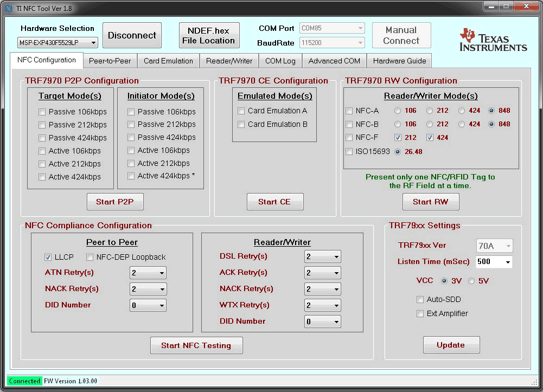Enable Auto-SDD in TRF79xx Settings
Screen dimensions: 543x392
click(x=420, y=299)
